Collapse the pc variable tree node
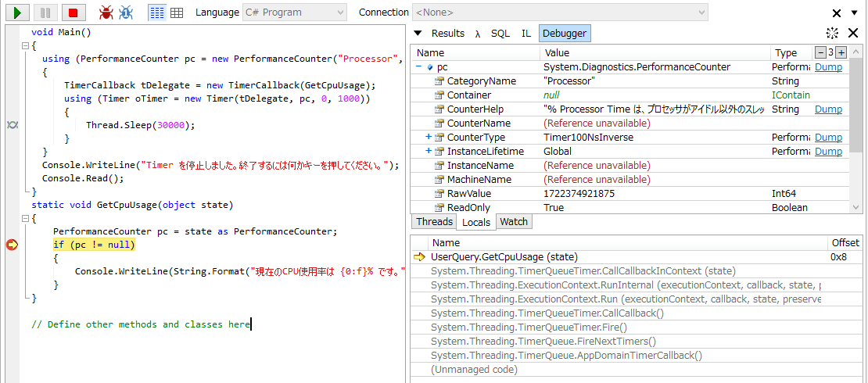This screenshot has width=868, height=383. coord(419,67)
